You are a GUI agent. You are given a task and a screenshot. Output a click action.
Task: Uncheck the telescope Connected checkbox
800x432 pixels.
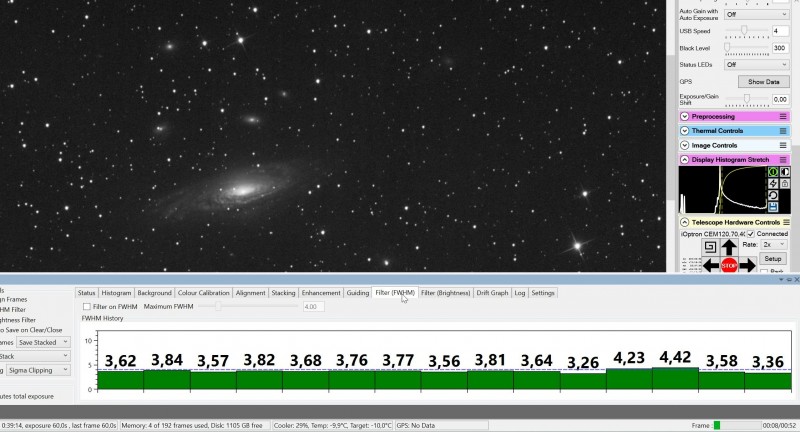(751, 234)
